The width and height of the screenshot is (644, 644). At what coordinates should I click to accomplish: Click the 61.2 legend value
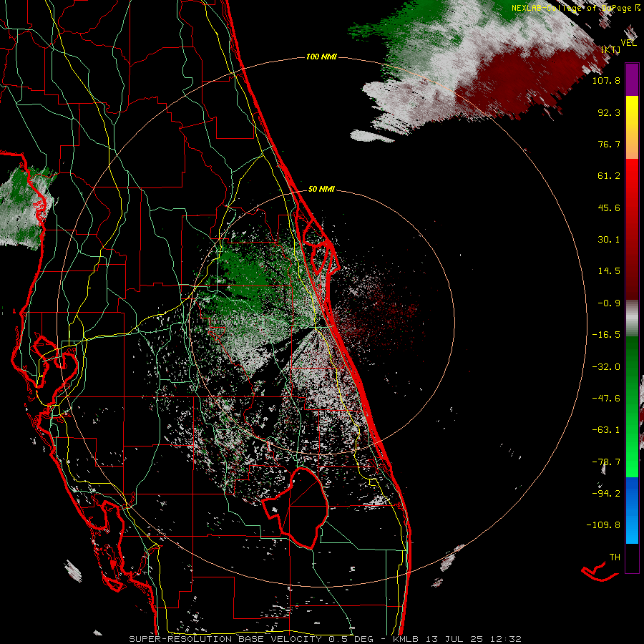click(x=609, y=176)
